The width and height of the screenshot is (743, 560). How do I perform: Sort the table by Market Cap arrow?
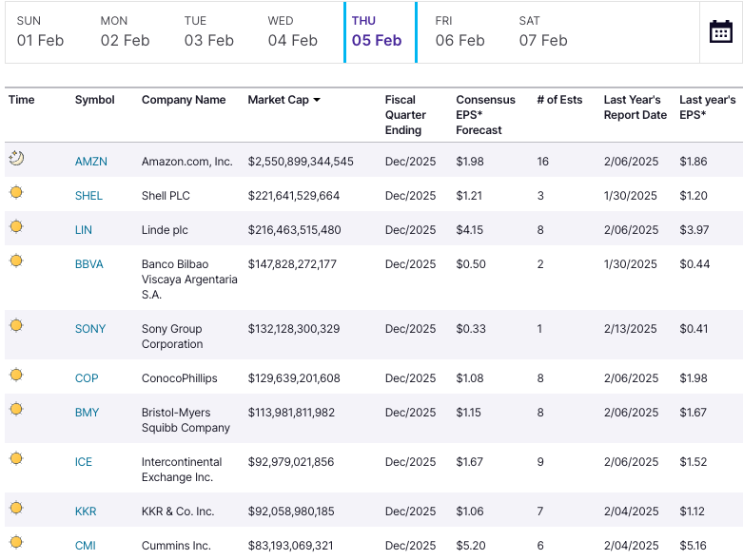(x=317, y=100)
